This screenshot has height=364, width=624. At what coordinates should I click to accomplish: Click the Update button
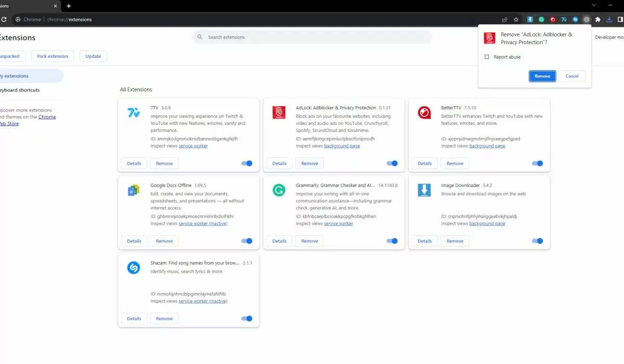(94, 56)
